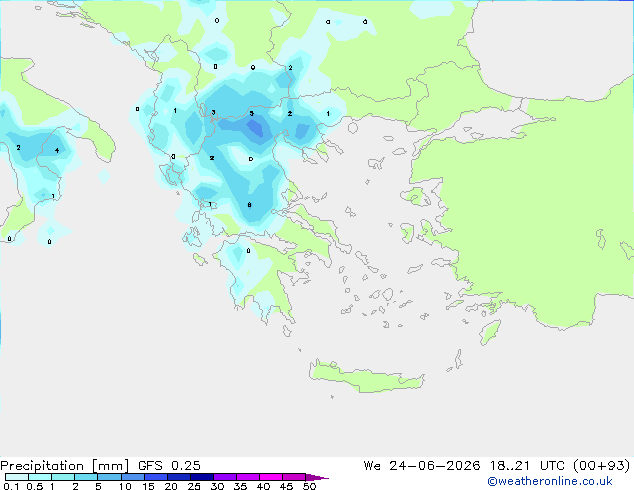Click the '0.1' legend scale label
Screen dimensions: 634x490
coord(11,486)
